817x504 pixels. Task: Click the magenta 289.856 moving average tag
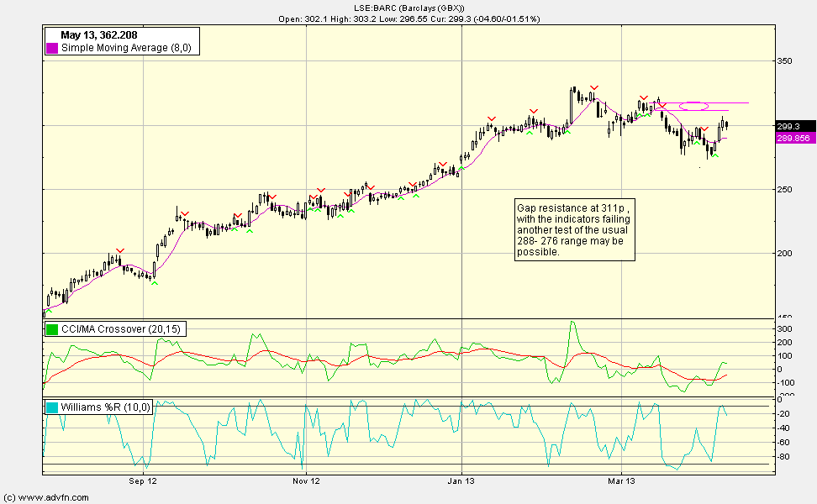(793, 138)
